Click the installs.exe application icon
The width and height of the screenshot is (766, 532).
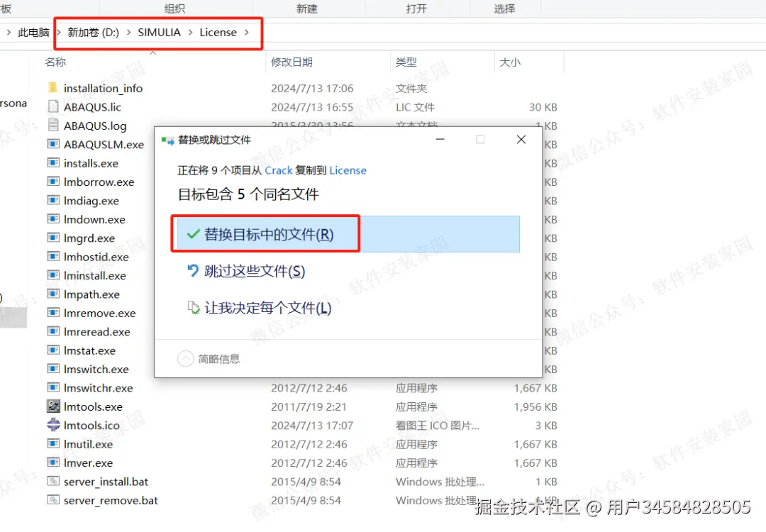(53, 162)
